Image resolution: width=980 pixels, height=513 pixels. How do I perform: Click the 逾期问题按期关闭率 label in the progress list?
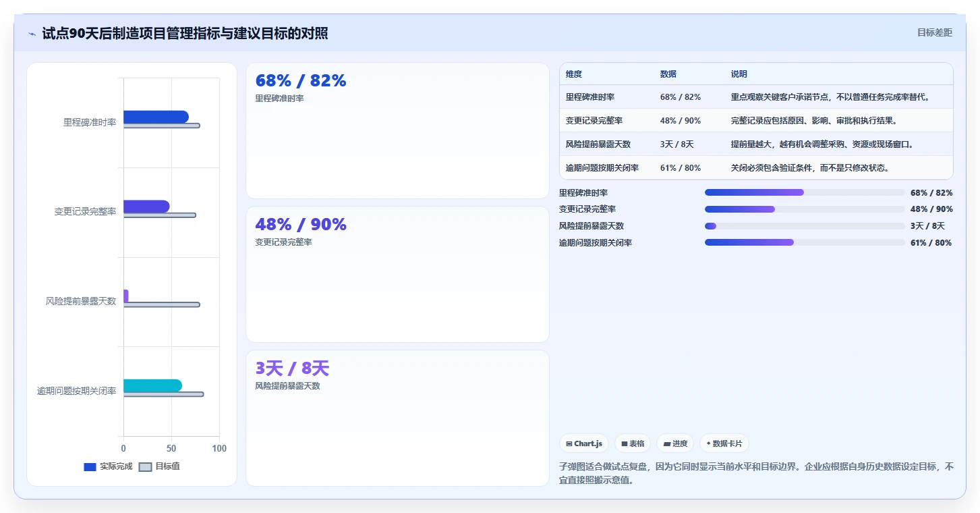[x=596, y=243]
